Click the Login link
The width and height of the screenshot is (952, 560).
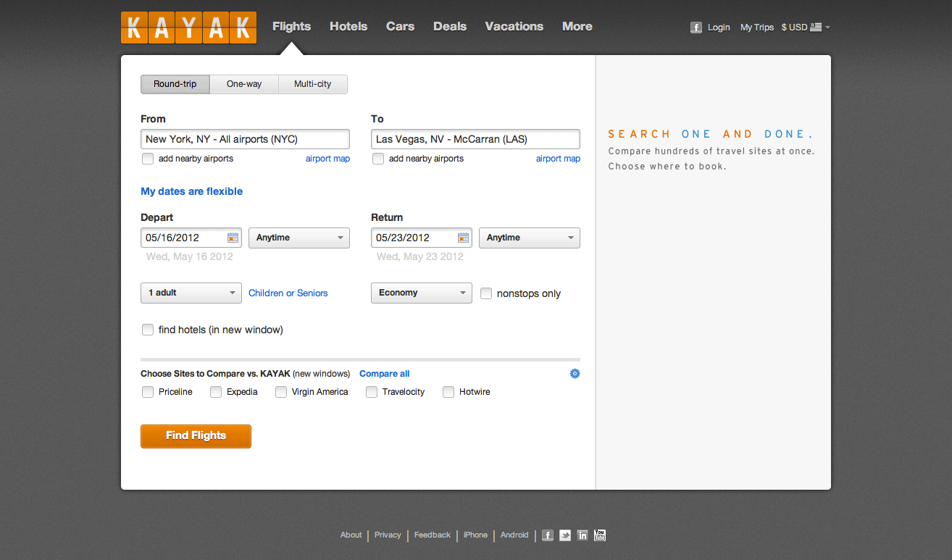point(719,28)
